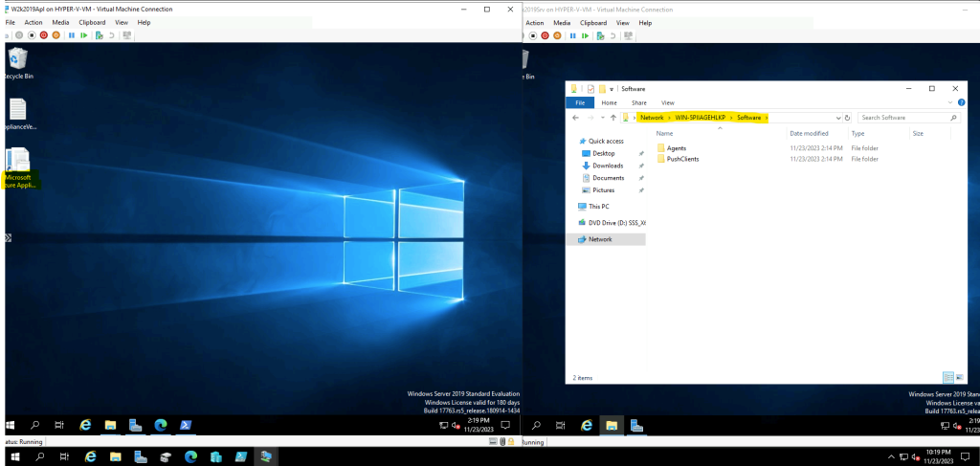Screen dimensions: 980x466
Task: Open the host Windows Start button
Action: [15, 456]
